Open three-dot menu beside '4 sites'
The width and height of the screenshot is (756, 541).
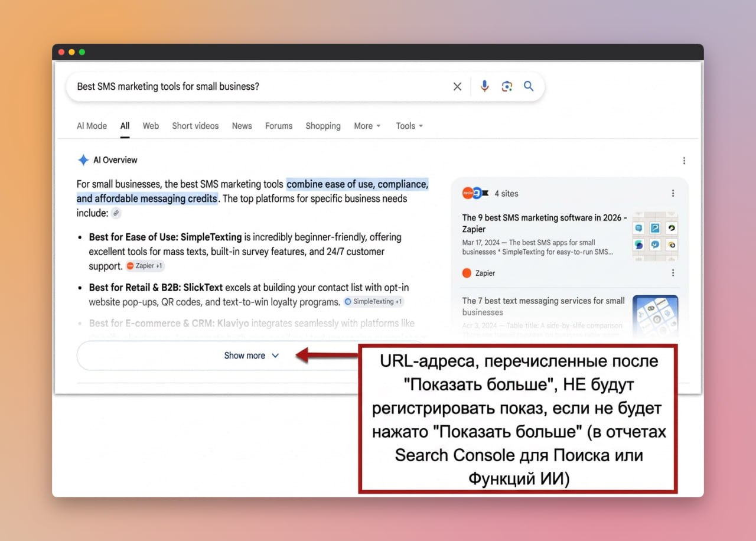tap(673, 193)
